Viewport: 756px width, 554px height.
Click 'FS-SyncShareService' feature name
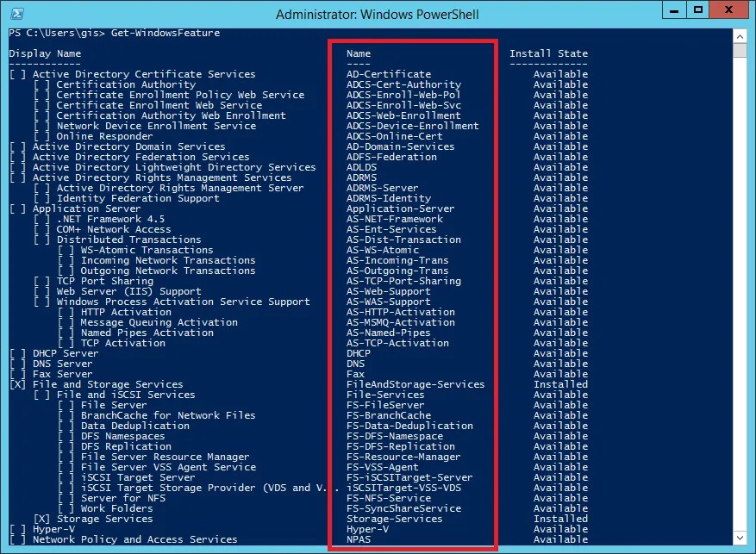tap(403, 509)
